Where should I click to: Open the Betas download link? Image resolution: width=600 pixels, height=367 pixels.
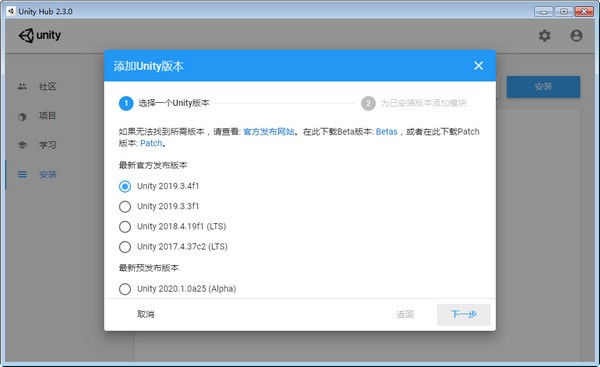tap(386, 132)
